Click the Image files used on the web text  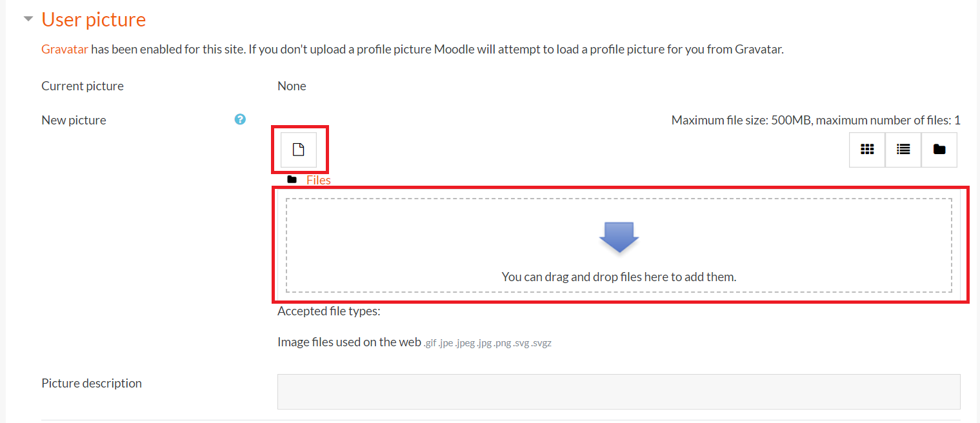[349, 342]
